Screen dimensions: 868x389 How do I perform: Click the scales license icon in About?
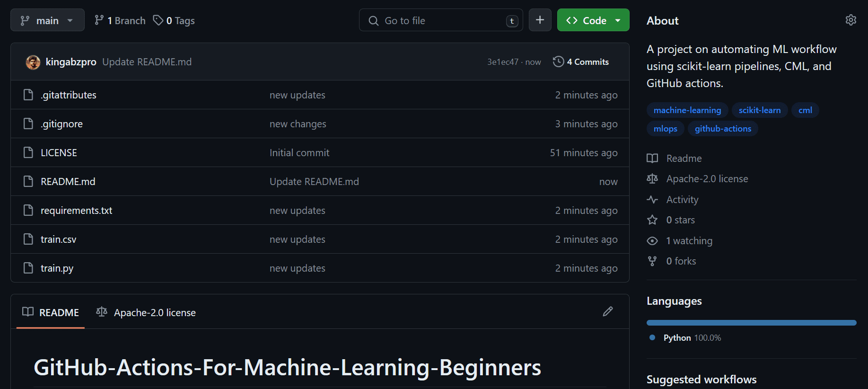pyautogui.click(x=652, y=179)
